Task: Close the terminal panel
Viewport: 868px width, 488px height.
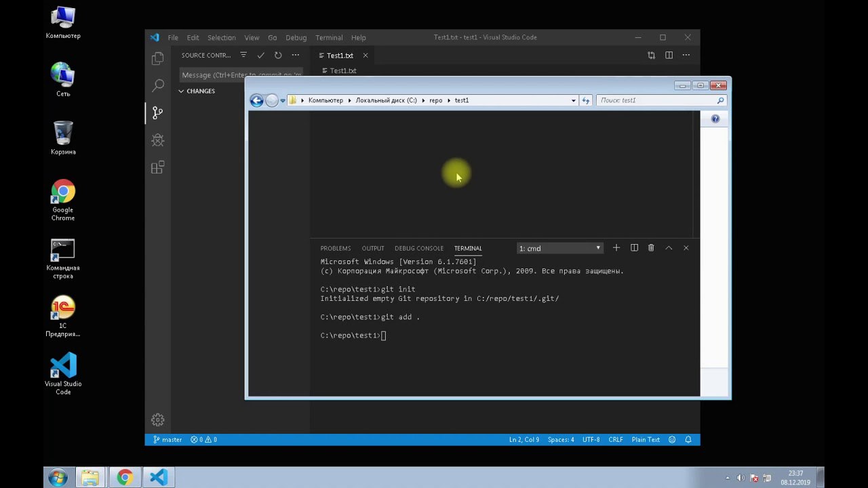Action: 686,248
